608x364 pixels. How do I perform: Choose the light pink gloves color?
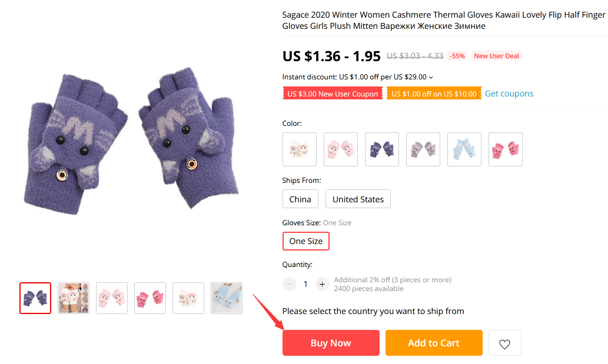click(341, 149)
